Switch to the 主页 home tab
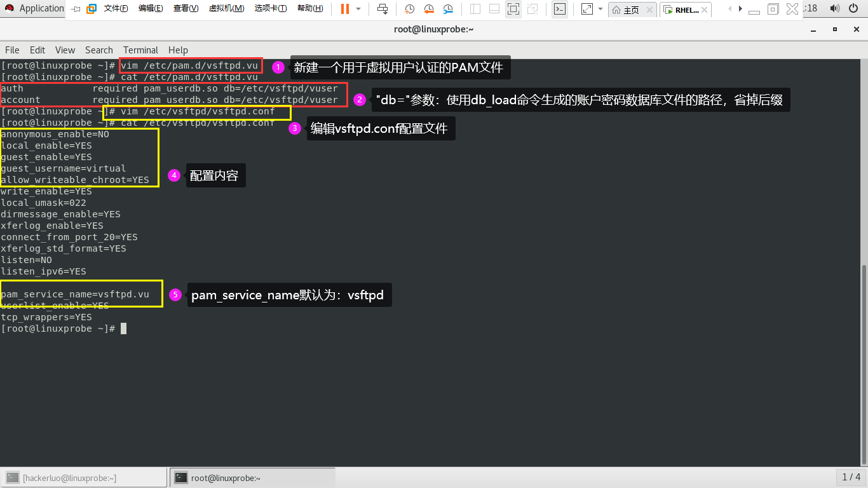This screenshot has width=868, height=488. (x=626, y=10)
